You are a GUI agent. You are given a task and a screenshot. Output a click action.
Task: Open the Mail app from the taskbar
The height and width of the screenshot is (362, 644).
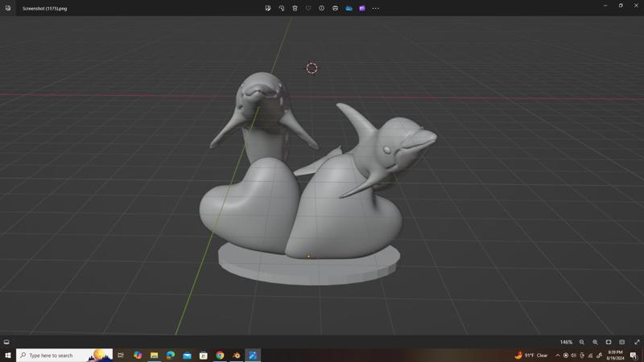pyautogui.click(x=187, y=356)
